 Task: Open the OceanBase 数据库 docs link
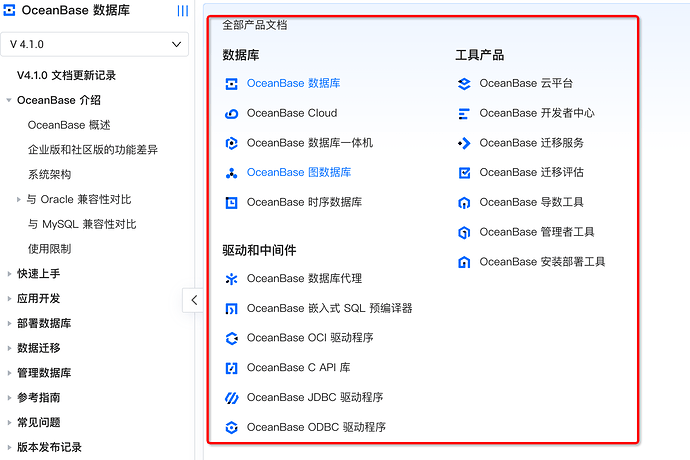[294, 83]
